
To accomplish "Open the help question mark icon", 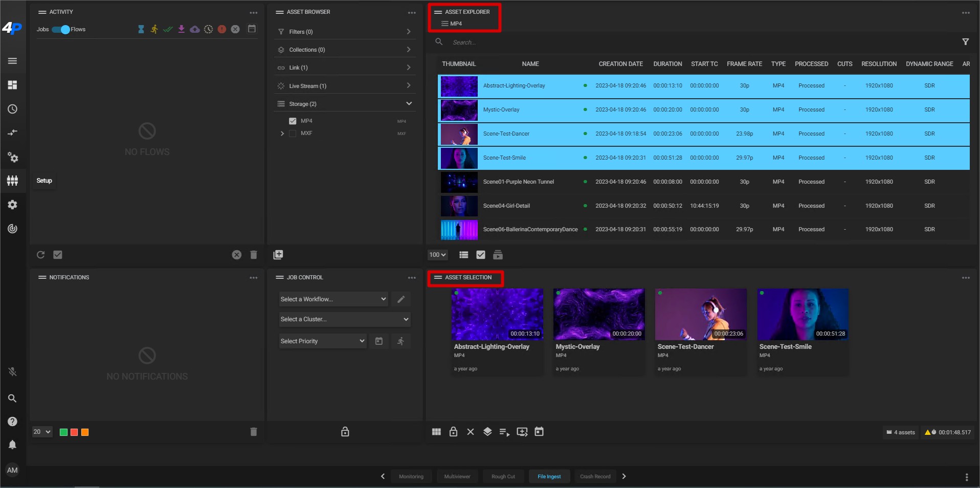I will point(12,422).
